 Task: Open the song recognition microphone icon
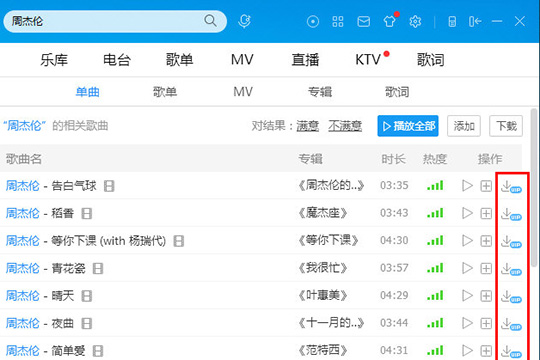pos(244,21)
